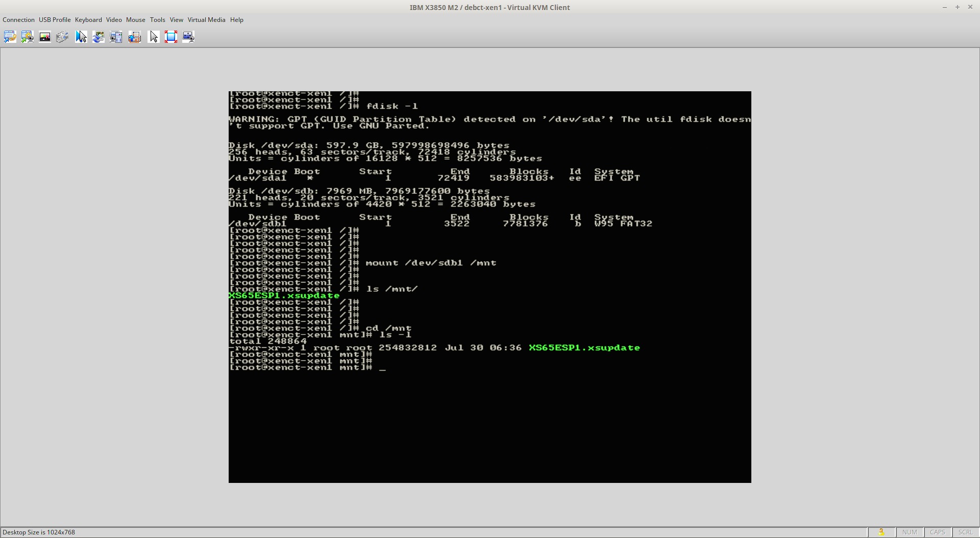The image size is (980, 538).
Task: Click the 'Desktop Size is 1024x768' status text
Action: coord(39,532)
